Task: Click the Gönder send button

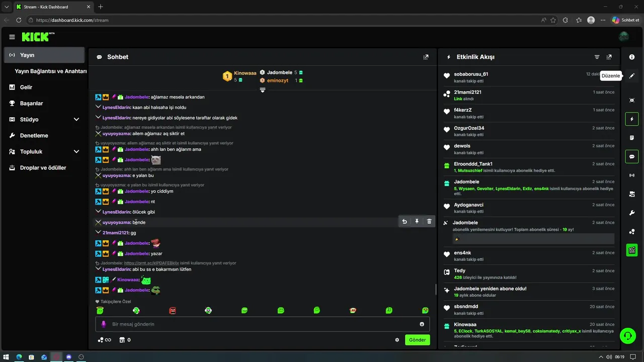Action: [417, 340]
